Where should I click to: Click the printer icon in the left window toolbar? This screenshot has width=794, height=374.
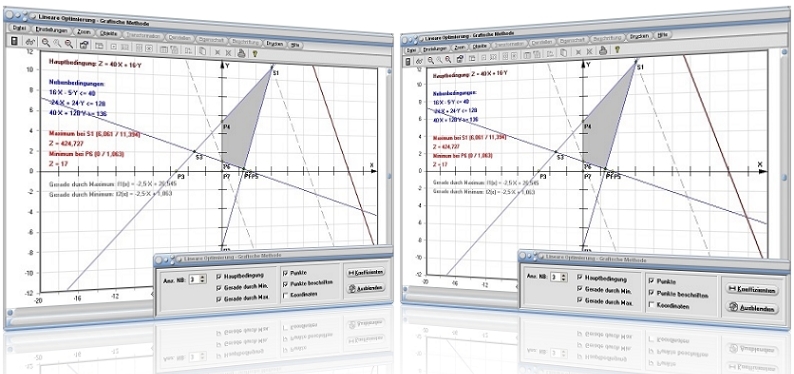pyautogui.click(x=241, y=53)
